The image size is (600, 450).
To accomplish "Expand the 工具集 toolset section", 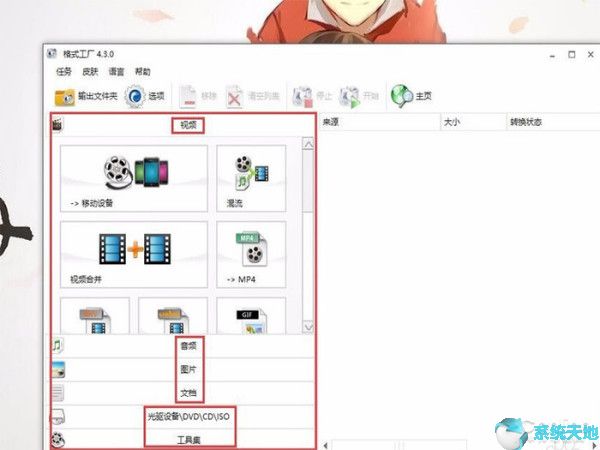I will point(183,440).
